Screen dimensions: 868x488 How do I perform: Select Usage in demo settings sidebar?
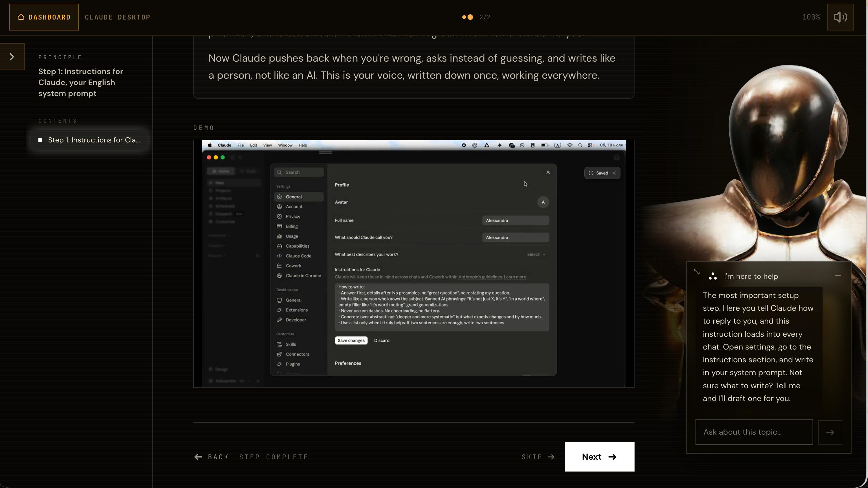(299, 236)
